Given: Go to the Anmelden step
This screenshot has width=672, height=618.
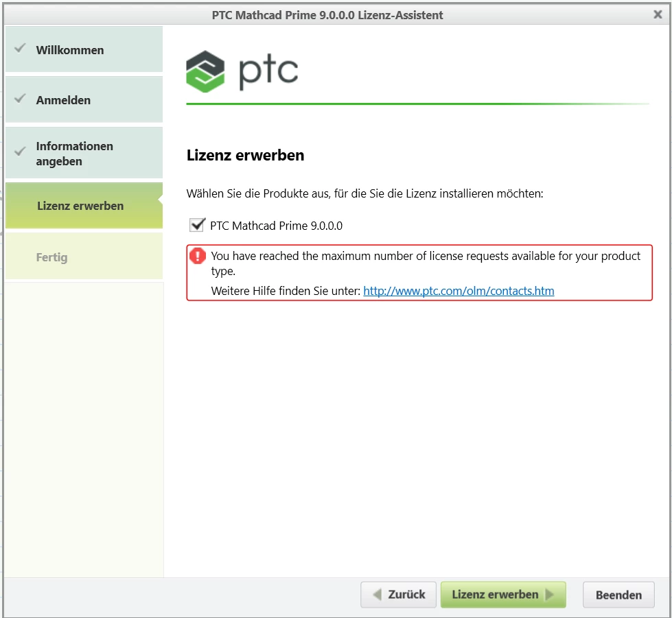Looking at the screenshot, I should (x=84, y=99).
